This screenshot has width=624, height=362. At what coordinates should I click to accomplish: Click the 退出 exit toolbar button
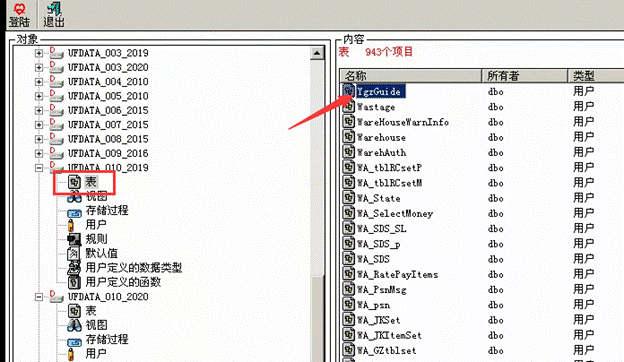click(x=54, y=15)
